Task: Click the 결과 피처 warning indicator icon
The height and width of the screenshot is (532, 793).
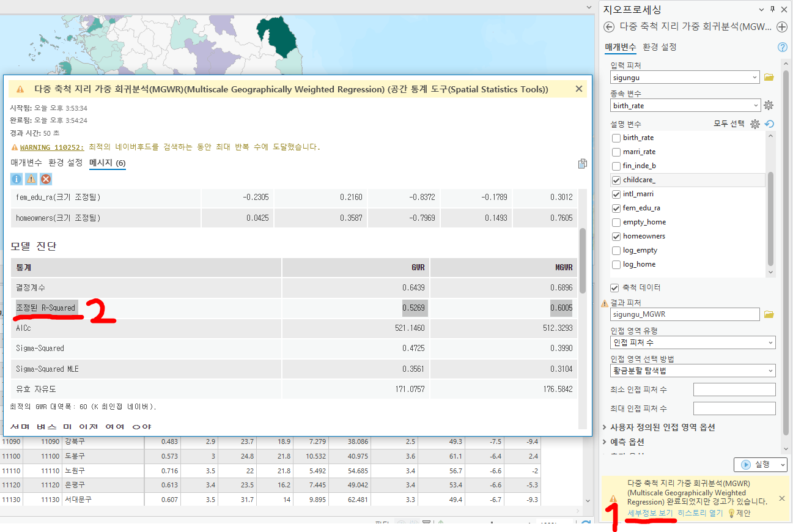Action: pos(605,303)
